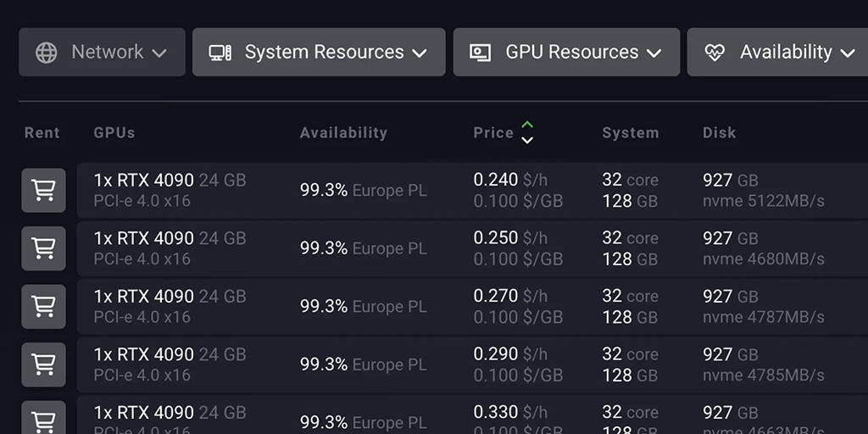Click the globe icon in the Network filter
Viewport: 868px width, 434px height.
[47, 53]
